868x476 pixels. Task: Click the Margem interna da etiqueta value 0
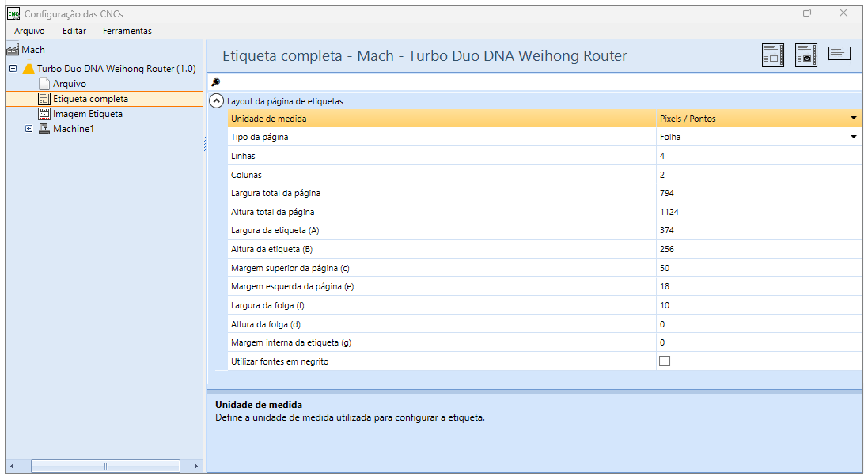[x=758, y=342]
